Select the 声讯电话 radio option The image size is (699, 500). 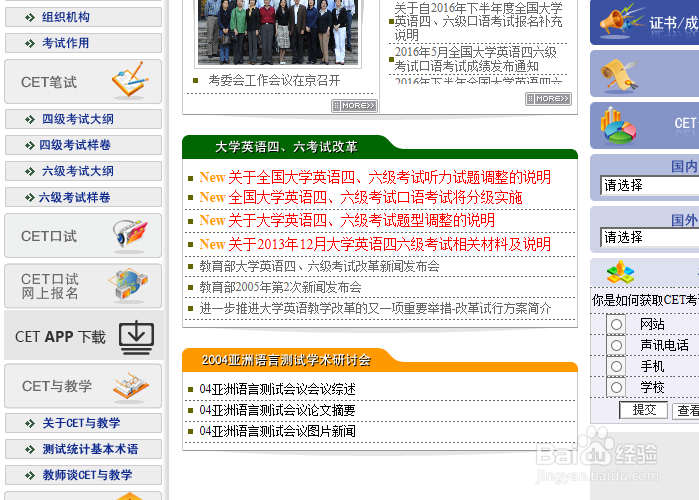point(617,345)
